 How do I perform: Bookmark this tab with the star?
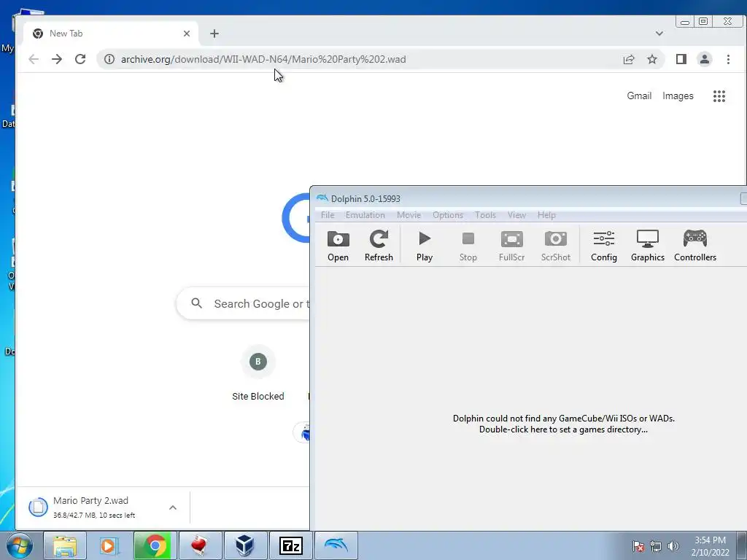[x=652, y=59]
